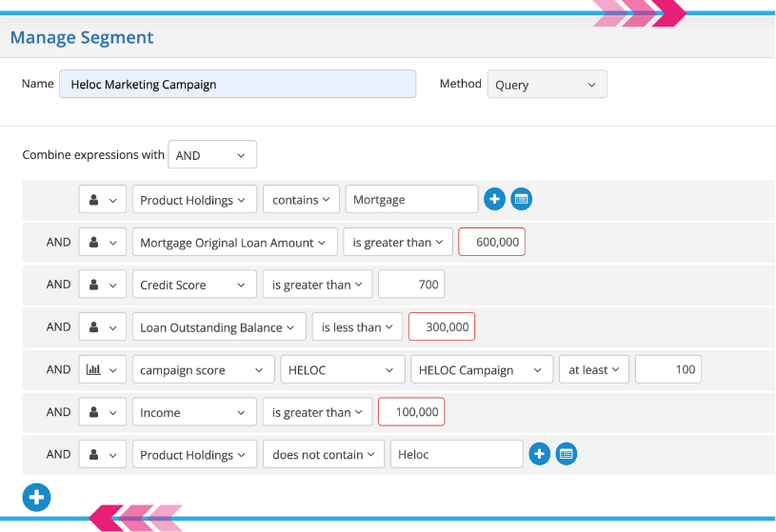Open the Loan Outstanding Balance dropdown
This screenshot has height=532, width=776.
[219, 327]
